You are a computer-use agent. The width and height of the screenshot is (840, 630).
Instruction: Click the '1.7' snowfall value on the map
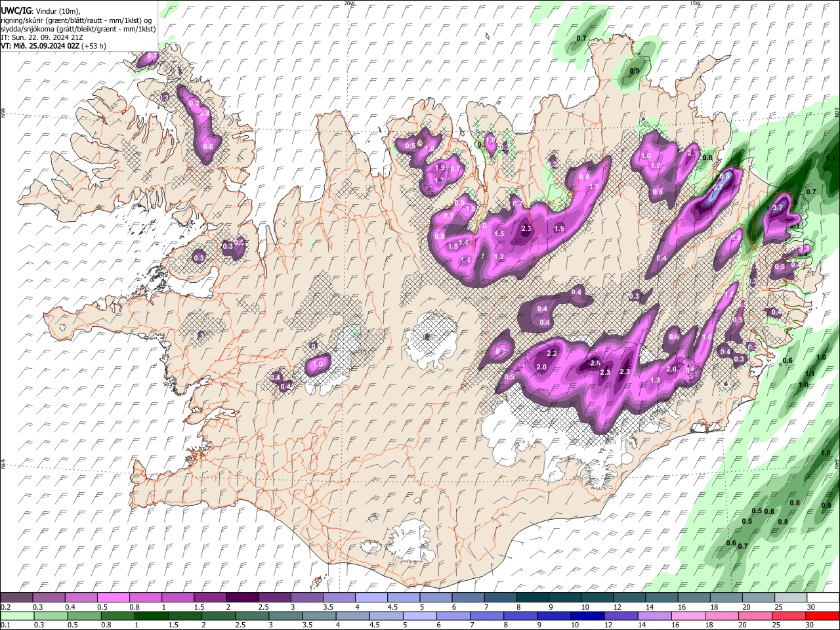point(440,180)
